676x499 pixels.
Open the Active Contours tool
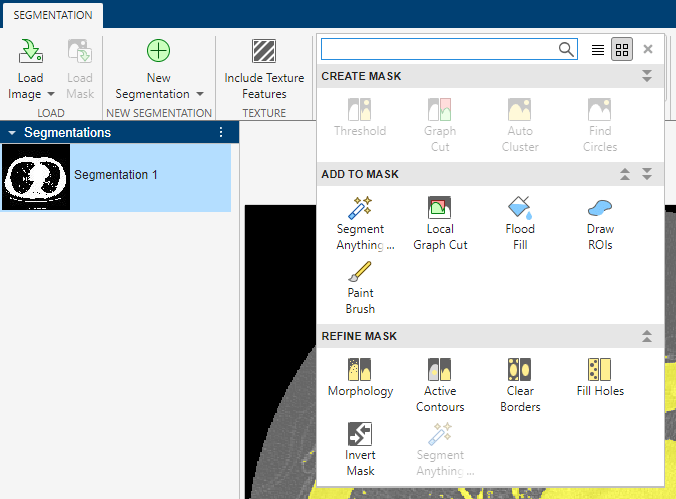click(440, 385)
